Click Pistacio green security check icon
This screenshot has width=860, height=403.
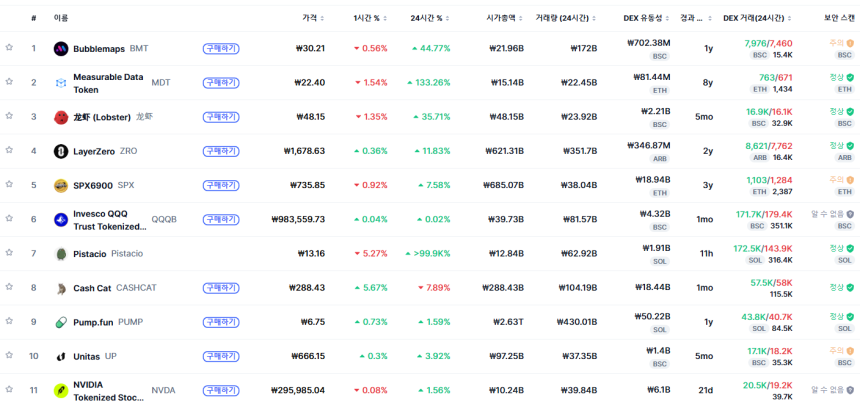(850, 248)
